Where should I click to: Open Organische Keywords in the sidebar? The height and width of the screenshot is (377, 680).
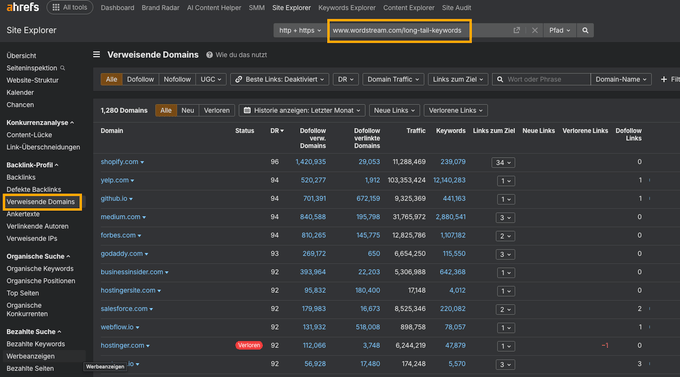(40, 269)
